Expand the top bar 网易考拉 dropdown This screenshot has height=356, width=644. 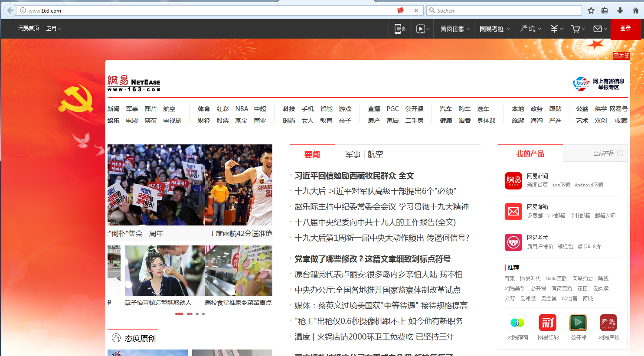pyautogui.click(x=495, y=29)
